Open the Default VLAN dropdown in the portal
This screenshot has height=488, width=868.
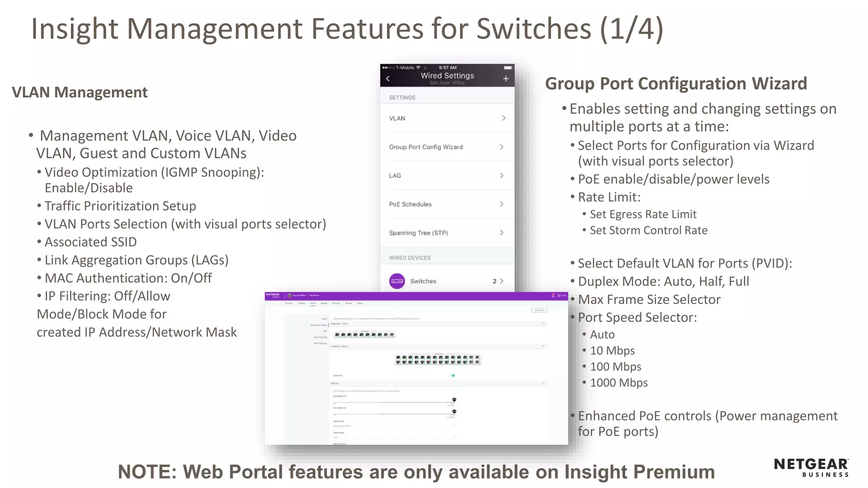(393, 426)
